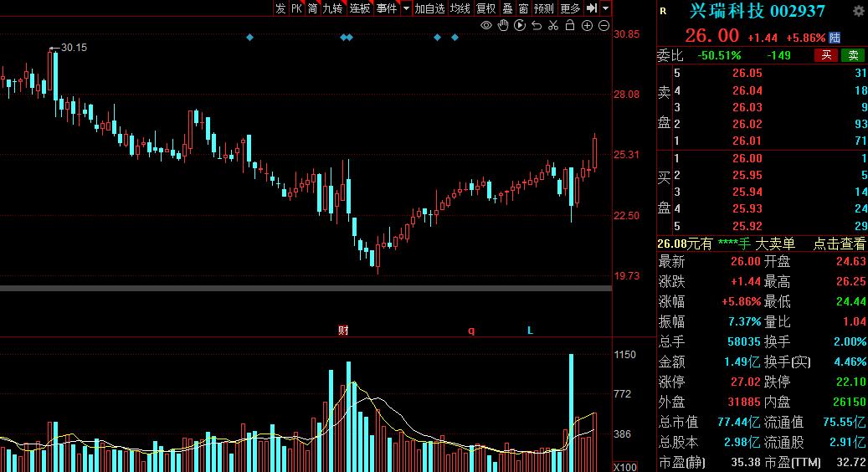
Task: Click the rightmost blue diamond event marker
Action: 455,37
